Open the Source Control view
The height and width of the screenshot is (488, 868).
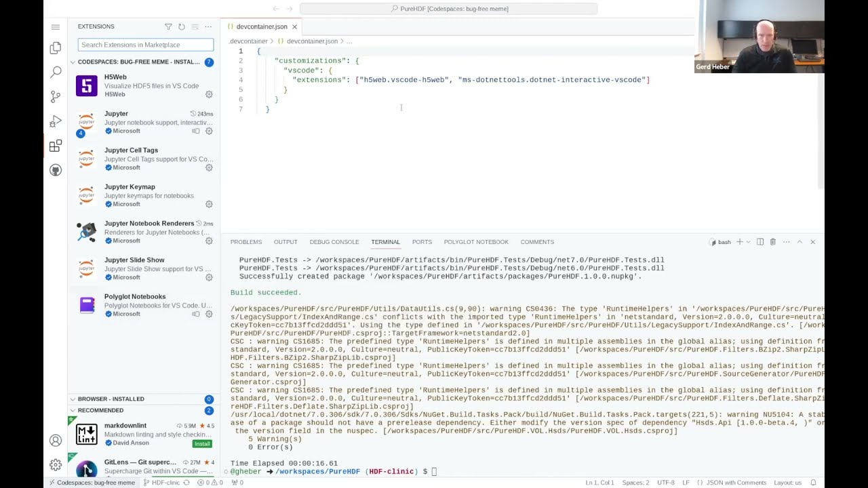tap(56, 96)
